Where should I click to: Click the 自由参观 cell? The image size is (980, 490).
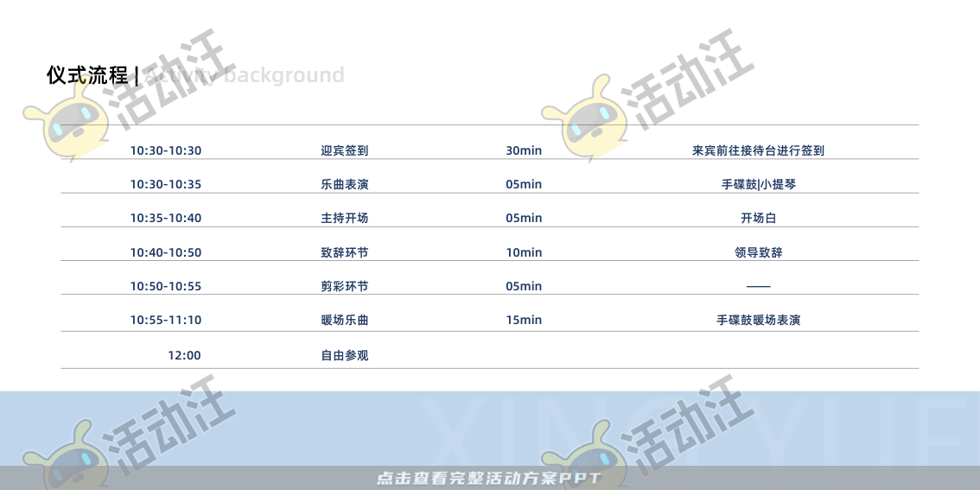pos(344,356)
